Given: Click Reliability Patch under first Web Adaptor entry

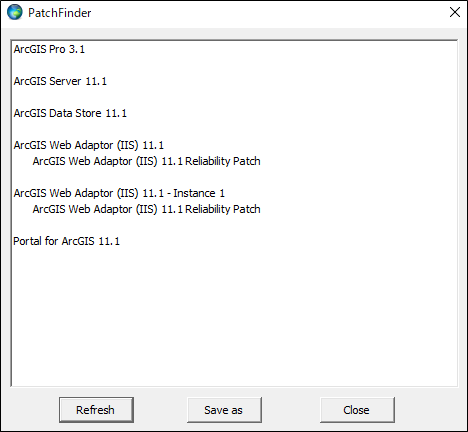Looking at the screenshot, I should click(x=146, y=161).
